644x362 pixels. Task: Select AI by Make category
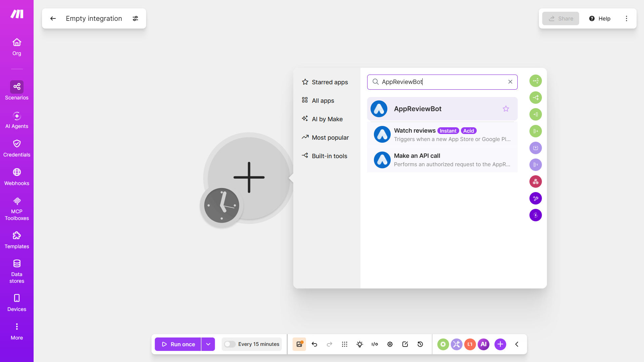322,119
